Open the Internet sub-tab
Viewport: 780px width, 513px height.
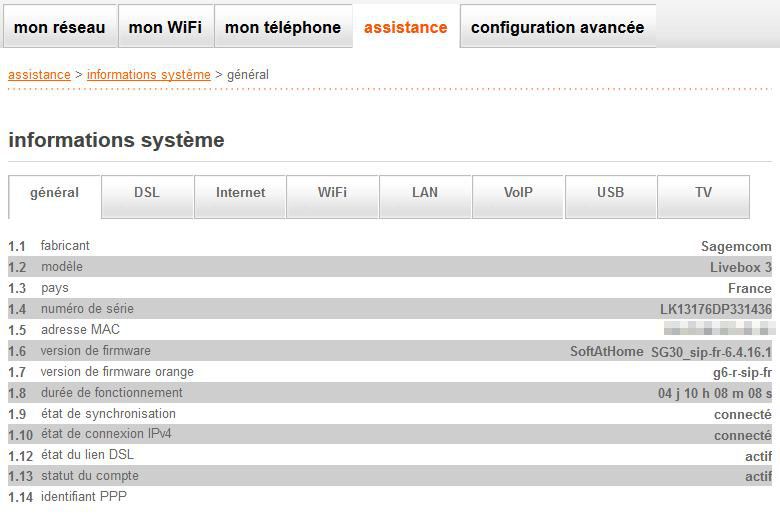[241, 193]
